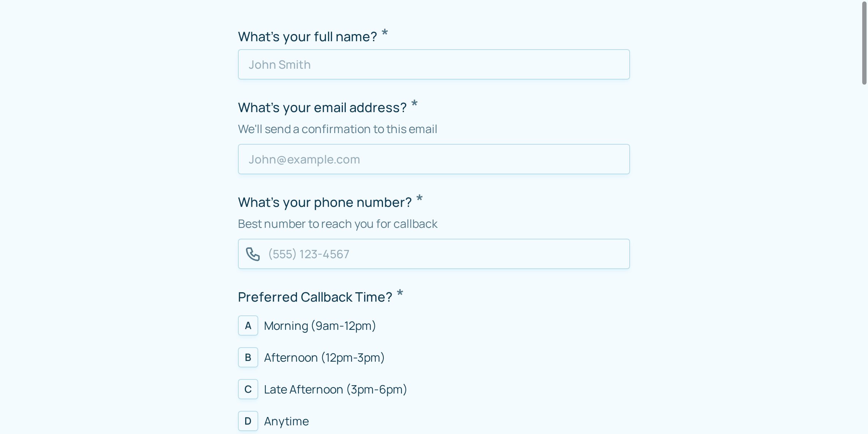
Task: Pick the Afternoon (12pm-3pm) label
Action: [x=324, y=357]
